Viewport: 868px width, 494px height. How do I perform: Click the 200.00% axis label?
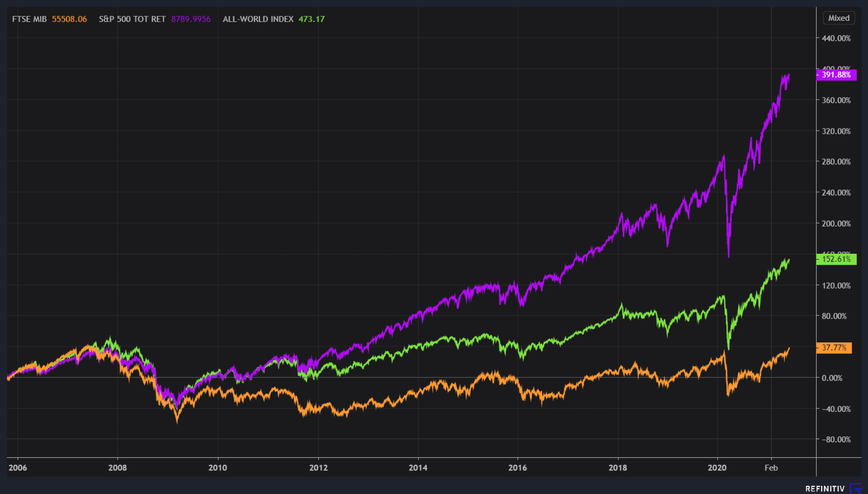836,223
